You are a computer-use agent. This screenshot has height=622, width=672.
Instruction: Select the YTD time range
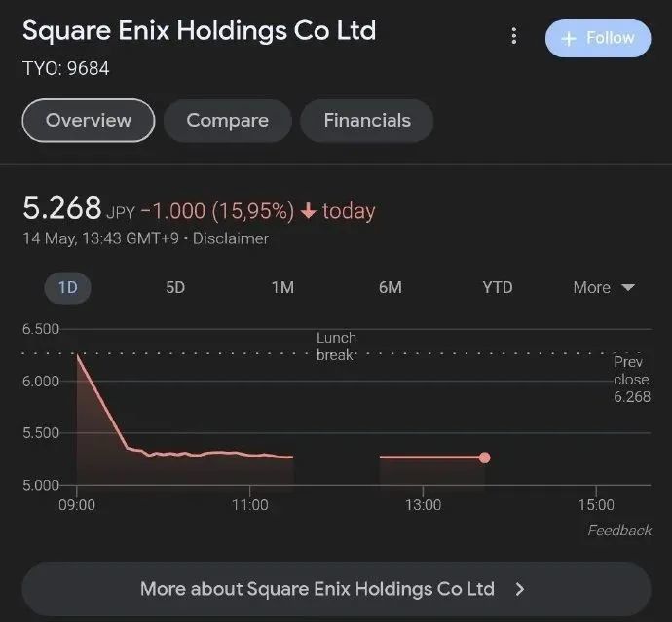[x=497, y=287]
